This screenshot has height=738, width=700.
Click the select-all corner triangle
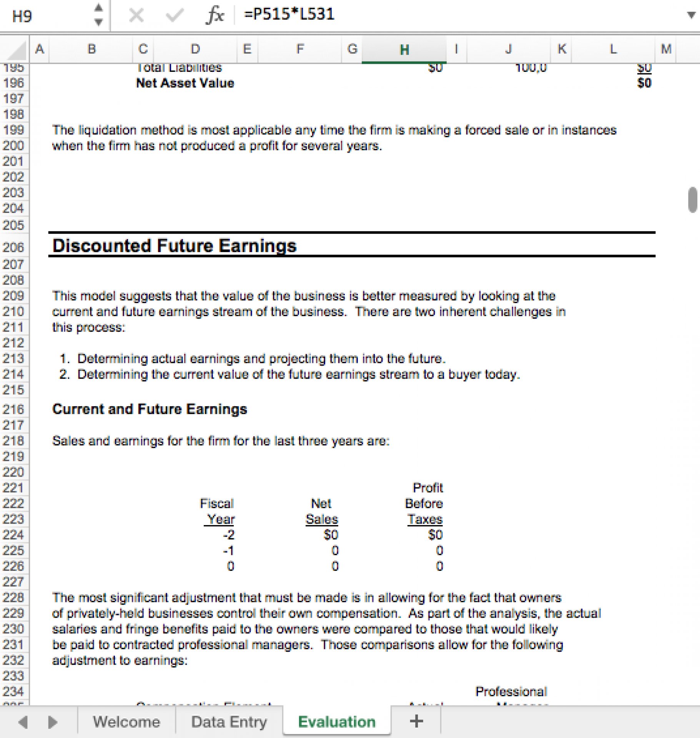click(x=15, y=49)
